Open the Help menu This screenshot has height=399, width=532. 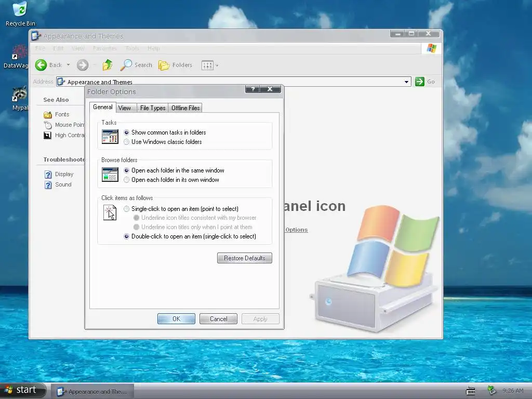click(x=153, y=48)
